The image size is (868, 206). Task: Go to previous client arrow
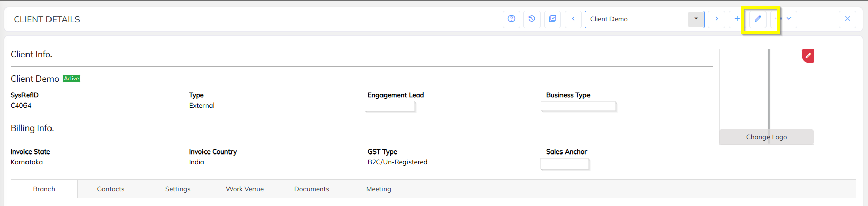click(x=573, y=19)
